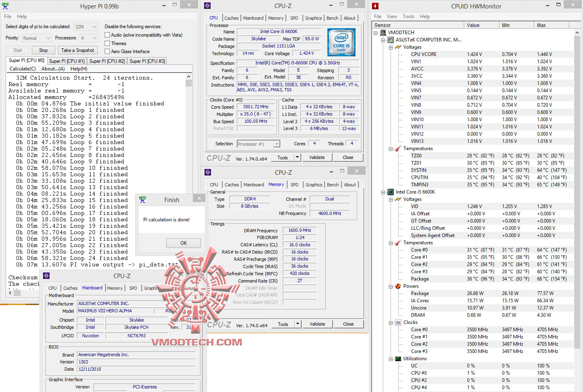
Task: Open the Bench tab in the top CPU-Z window
Action: (x=333, y=18)
